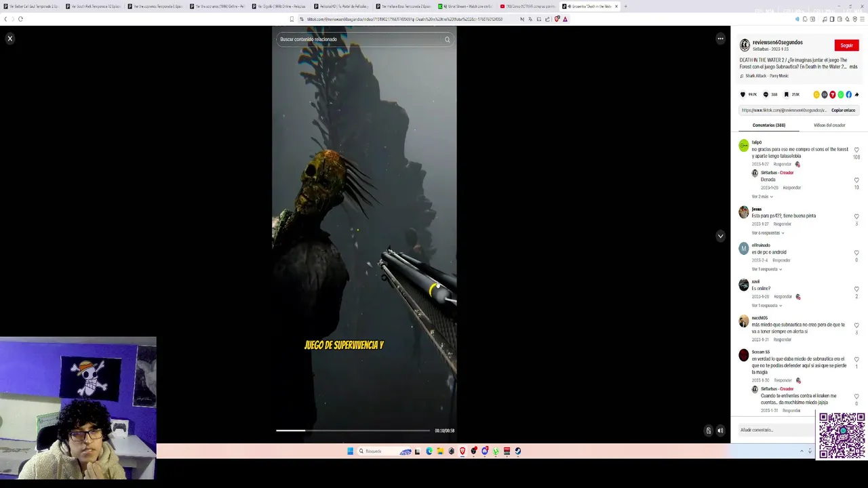Expand 'Ver 1 respuesta' under 'es de pc o android'
The width and height of the screenshot is (868, 488).
(x=766, y=269)
